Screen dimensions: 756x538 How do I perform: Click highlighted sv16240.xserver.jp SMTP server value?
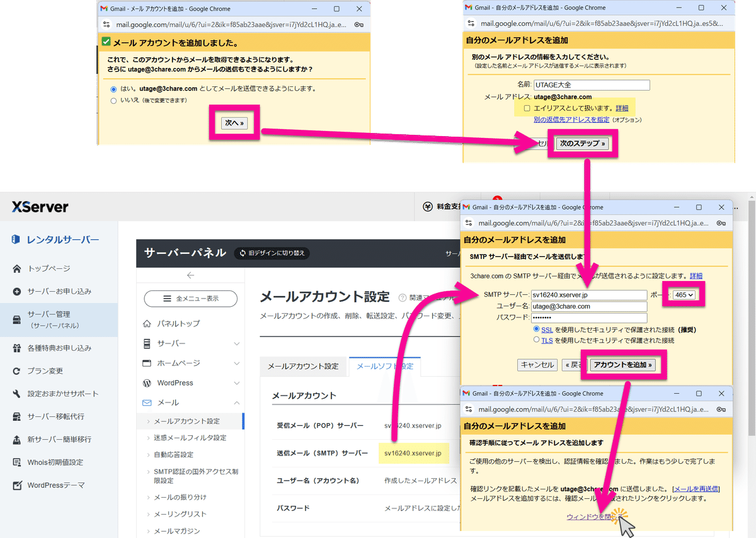coord(413,453)
